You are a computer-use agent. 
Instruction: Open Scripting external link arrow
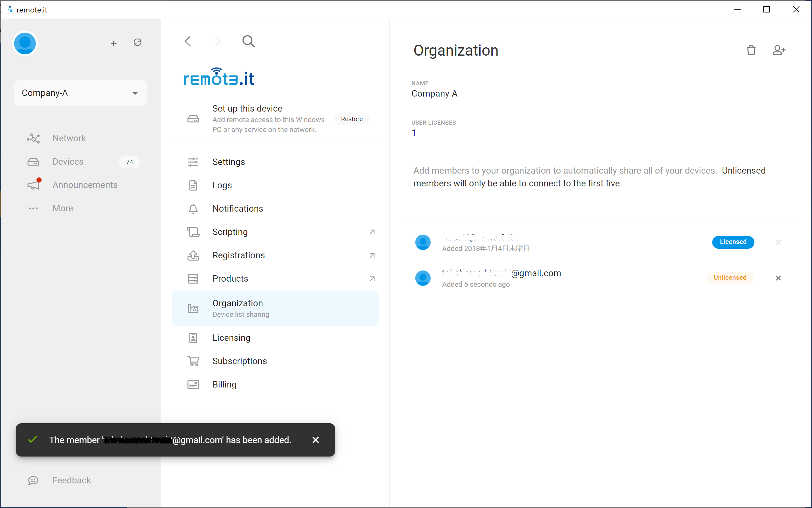[x=372, y=232]
